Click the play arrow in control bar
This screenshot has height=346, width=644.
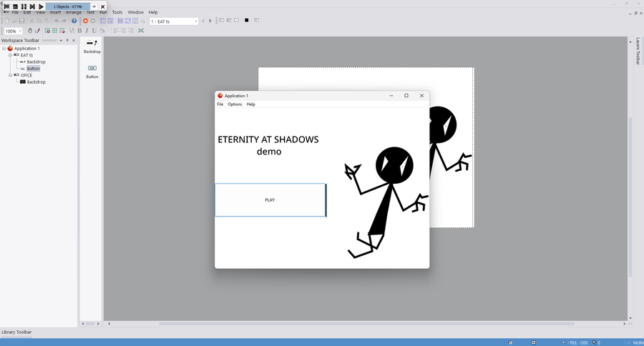coord(41,6)
